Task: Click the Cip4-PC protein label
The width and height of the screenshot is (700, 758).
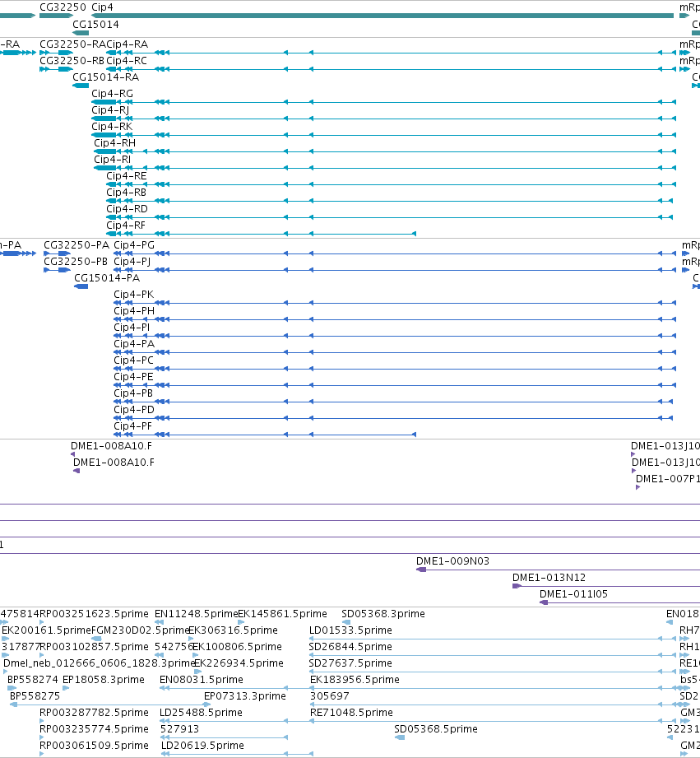Action: 133,360
